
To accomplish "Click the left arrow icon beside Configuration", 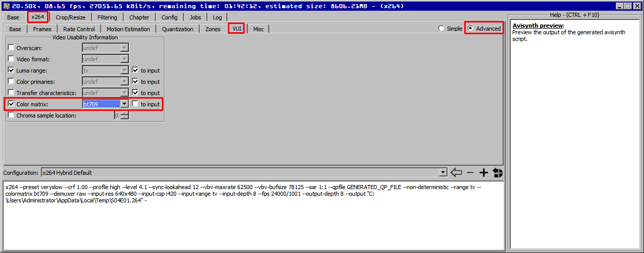I will pyautogui.click(x=456, y=173).
